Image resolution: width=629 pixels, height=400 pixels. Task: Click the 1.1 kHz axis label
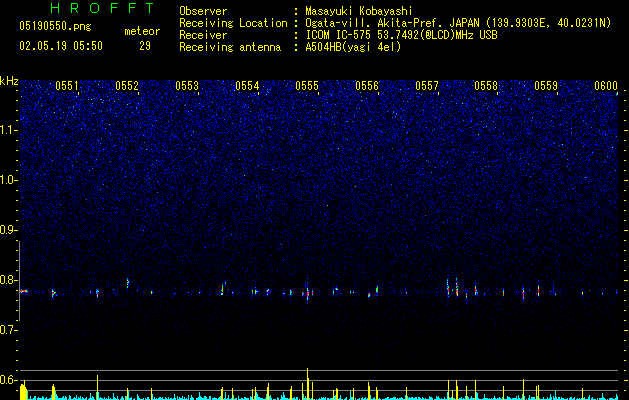coord(8,130)
